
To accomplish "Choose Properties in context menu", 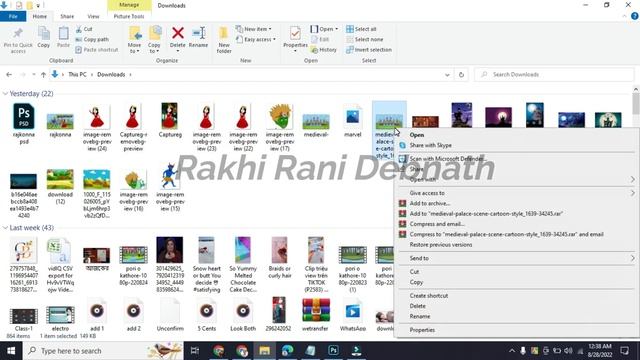I will click(x=422, y=330).
